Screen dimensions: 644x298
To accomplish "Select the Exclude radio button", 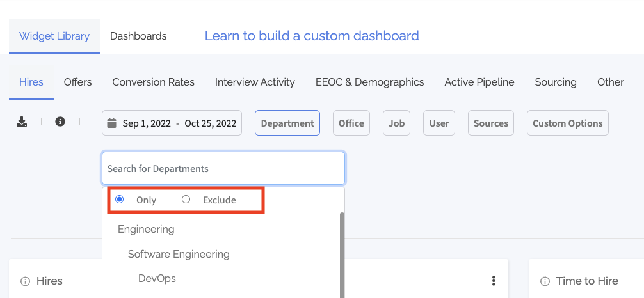I will click(x=186, y=200).
